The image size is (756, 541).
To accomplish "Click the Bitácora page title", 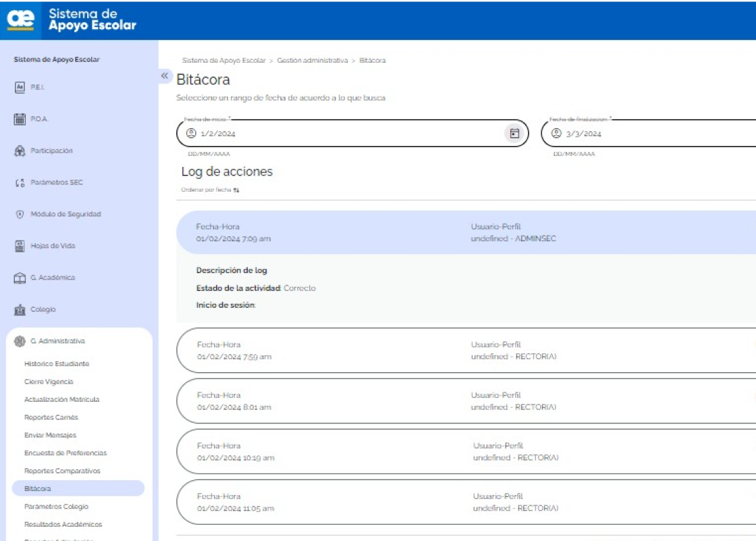I will (203, 80).
